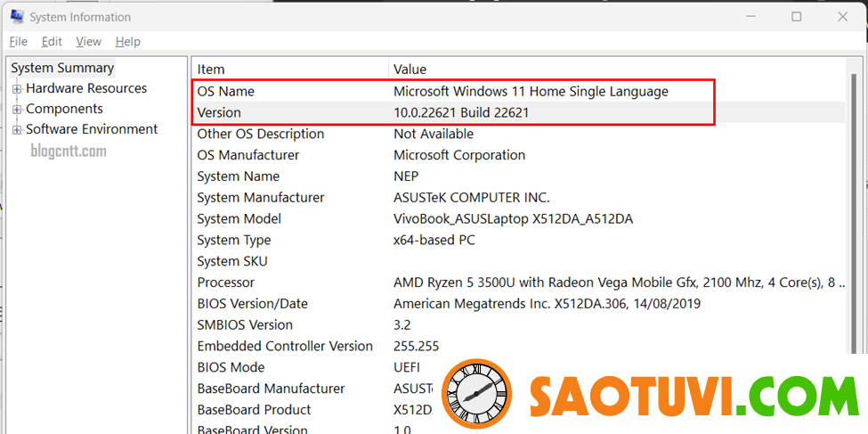Select the OS Name row label
This screenshot has height=434, width=868.
pyautogui.click(x=226, y=92)
